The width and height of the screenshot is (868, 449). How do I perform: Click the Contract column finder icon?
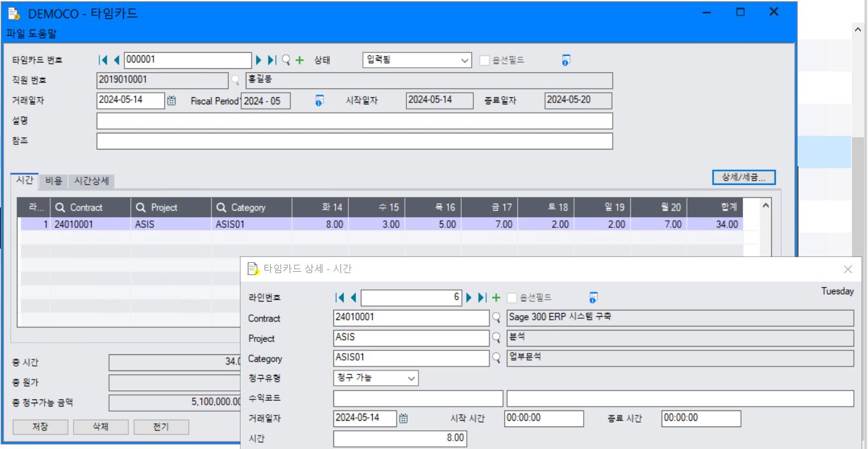[61, 207]
